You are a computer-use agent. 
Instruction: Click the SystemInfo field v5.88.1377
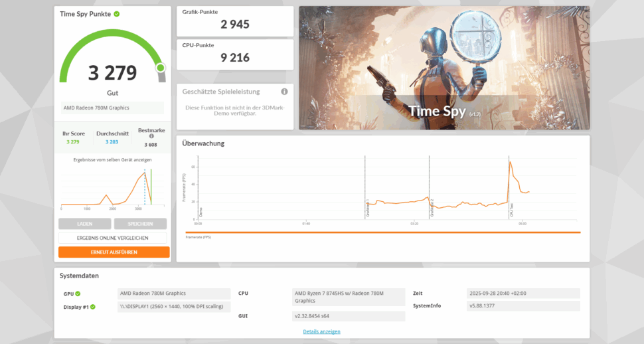523,305
